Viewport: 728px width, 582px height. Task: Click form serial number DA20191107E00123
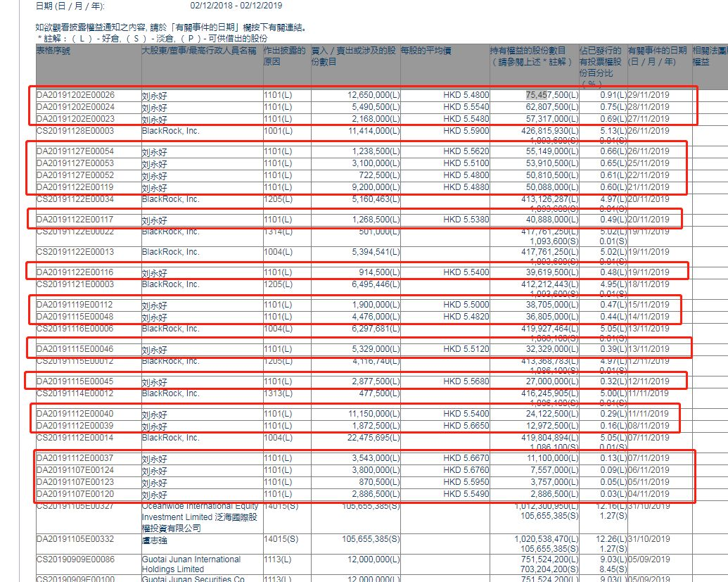tap(75, 482)
